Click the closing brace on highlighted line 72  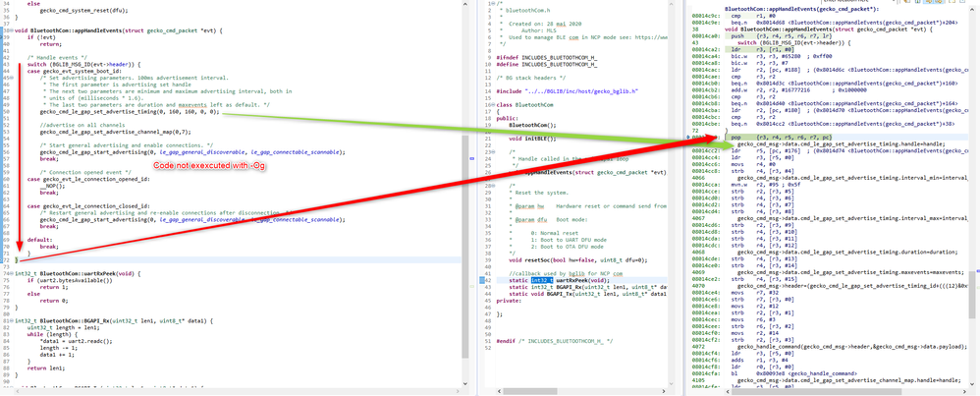pyautogui.click(x=17, y=259)
